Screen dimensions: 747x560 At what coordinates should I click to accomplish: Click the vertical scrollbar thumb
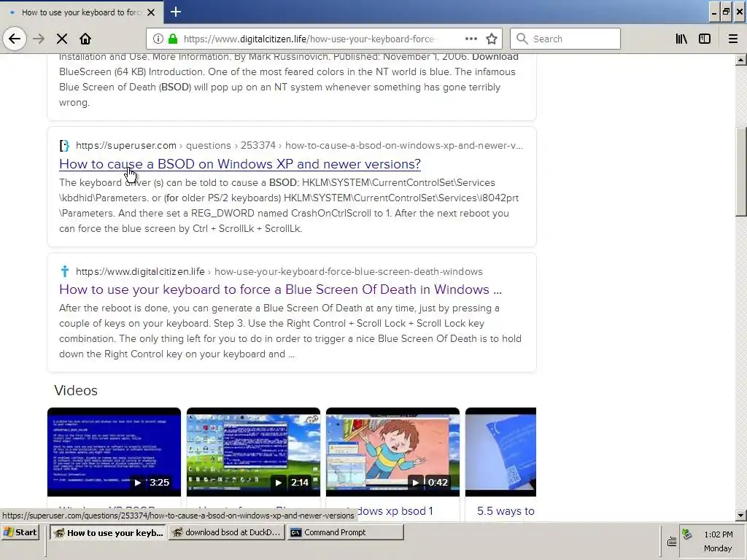click(740, 171)
